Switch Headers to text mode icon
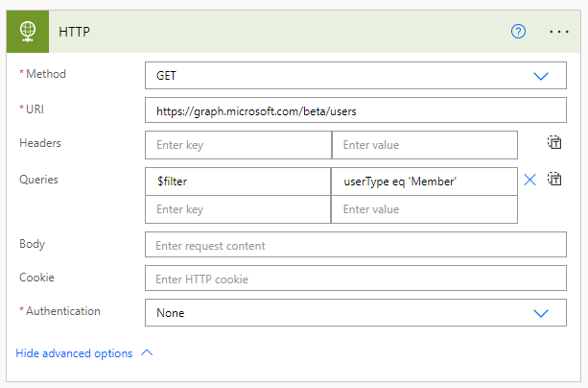Viewport: 588px width, 388px height. click(x=554, y=143)
